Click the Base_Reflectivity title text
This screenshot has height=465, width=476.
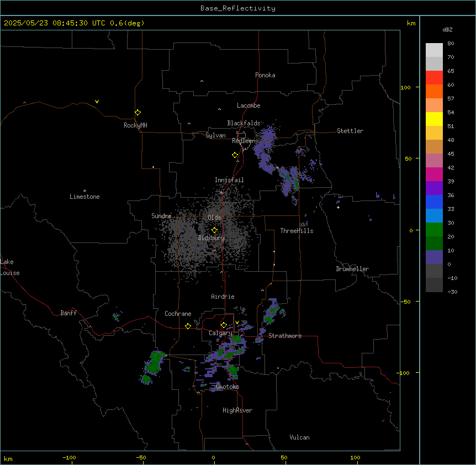point(238,8)
